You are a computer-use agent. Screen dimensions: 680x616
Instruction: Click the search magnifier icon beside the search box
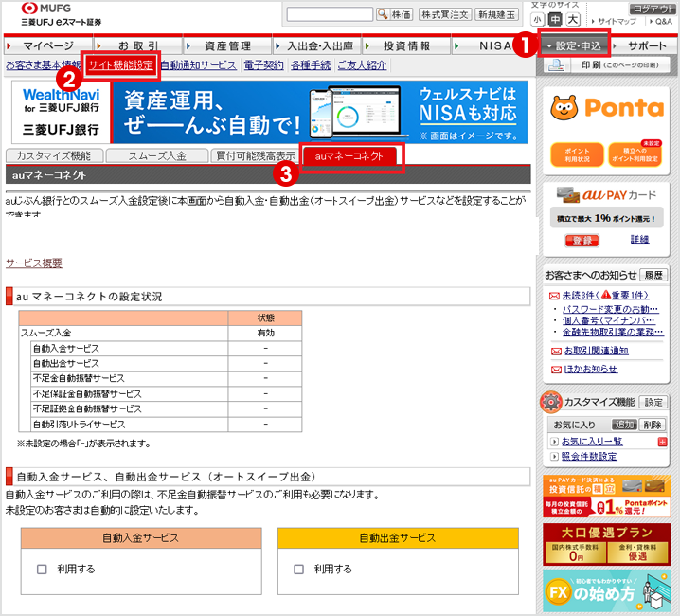pos(383,14)
